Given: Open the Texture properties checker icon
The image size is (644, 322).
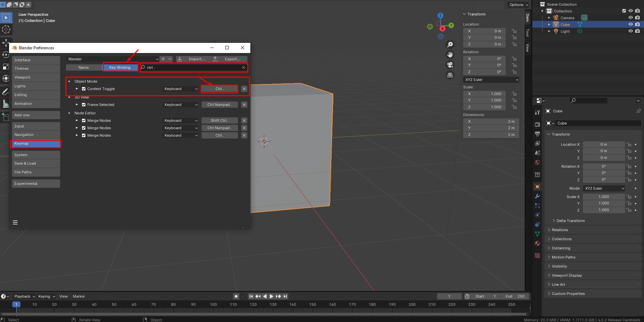Looking at the screenshot, I should [537, 256].
